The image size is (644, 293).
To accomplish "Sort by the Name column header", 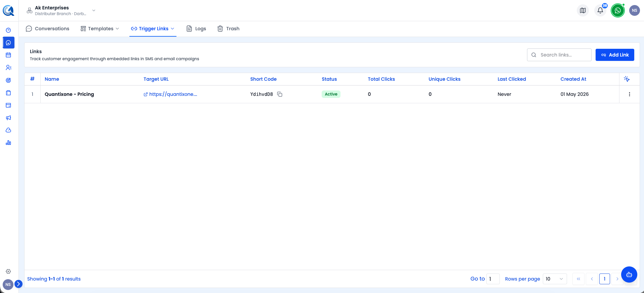I will click(52, 79).
